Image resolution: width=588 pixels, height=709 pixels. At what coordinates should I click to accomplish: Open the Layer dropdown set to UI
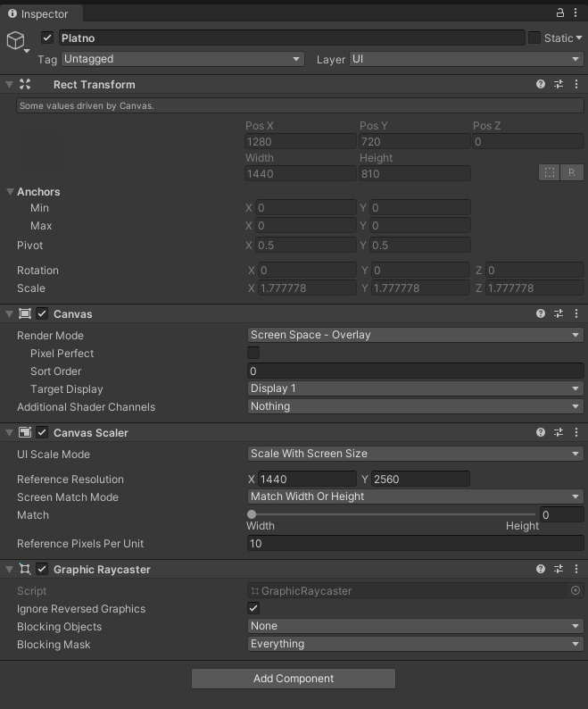[466, 60]
